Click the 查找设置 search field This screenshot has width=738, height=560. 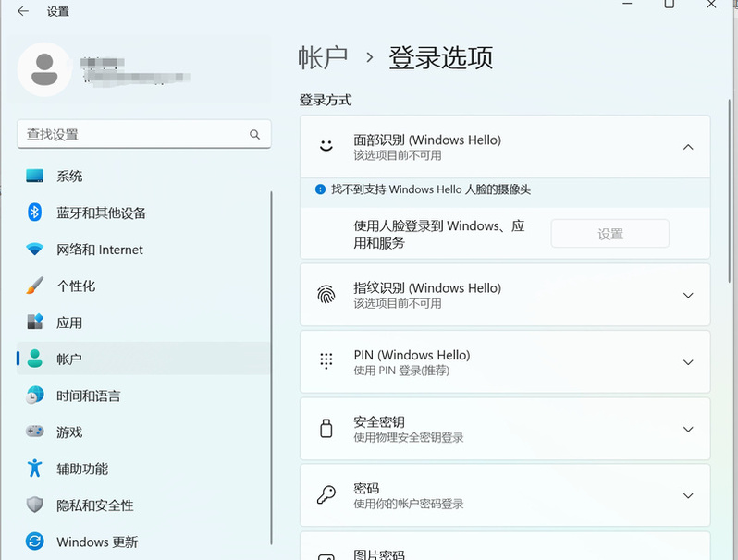coord(144,135)
